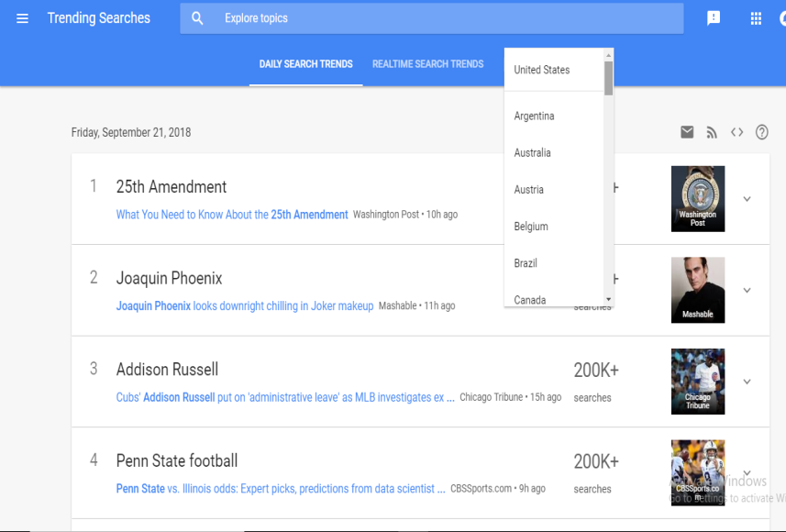Open Cubs' Addison Russell article link

(x=285, y=397)
